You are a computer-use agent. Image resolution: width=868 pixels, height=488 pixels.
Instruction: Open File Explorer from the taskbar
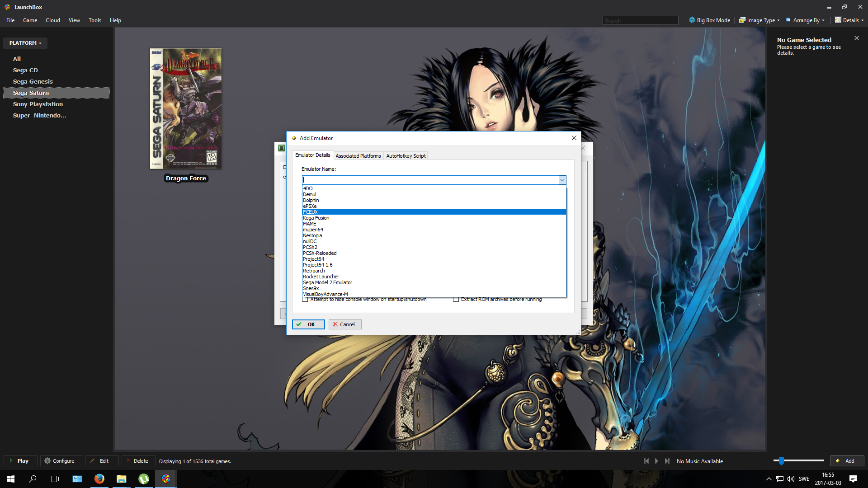pyautogui.click(x=122, y=479)
